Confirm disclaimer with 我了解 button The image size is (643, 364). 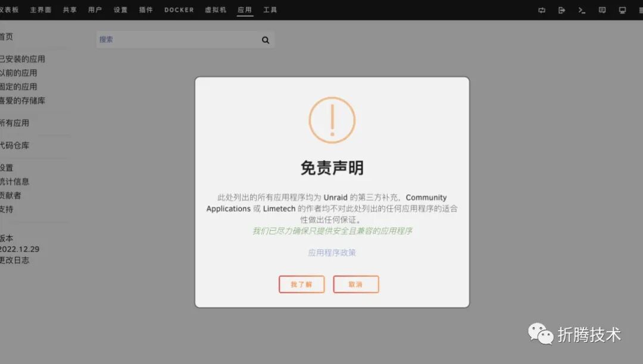click(x=301, y=284)
